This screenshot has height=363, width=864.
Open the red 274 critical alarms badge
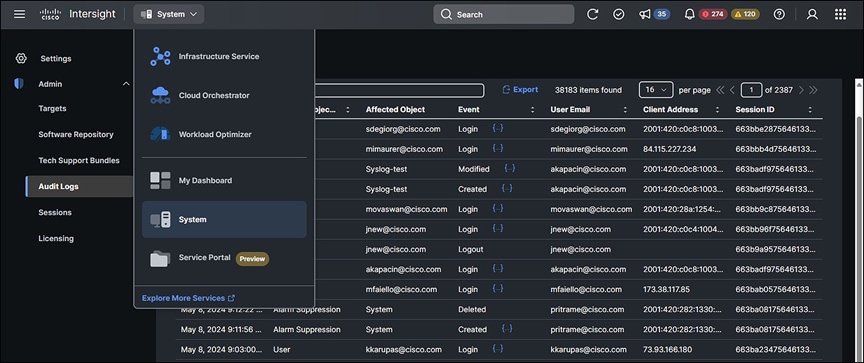point(714,14)
